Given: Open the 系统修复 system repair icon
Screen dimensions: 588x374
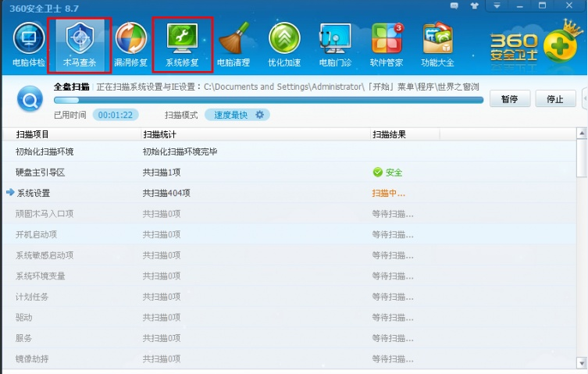Looking at the screenshot, I should click(x=182, y=45).
